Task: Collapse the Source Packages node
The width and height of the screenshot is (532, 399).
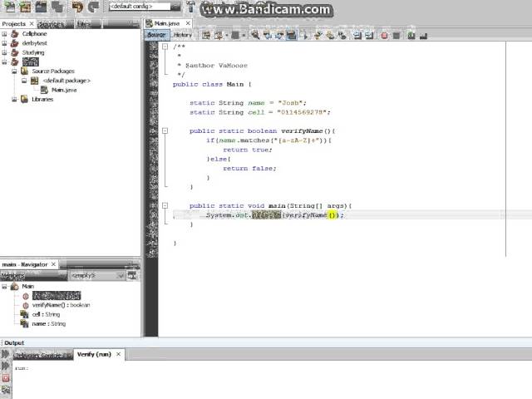Action: (x=14, y=71)
